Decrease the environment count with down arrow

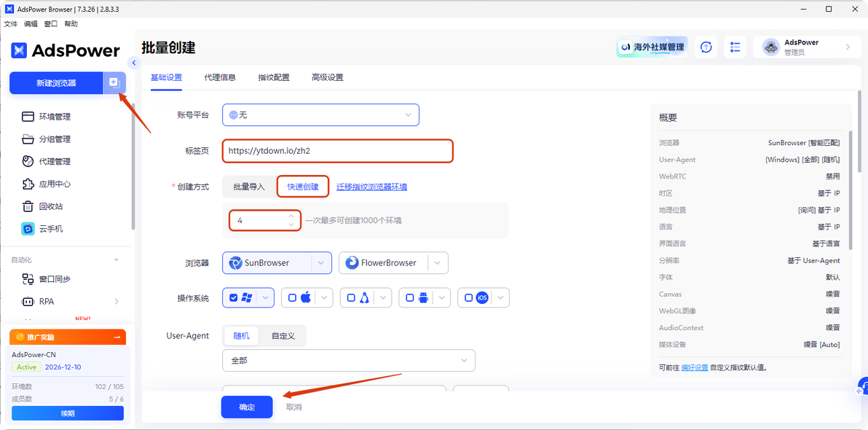click(292, 224)
